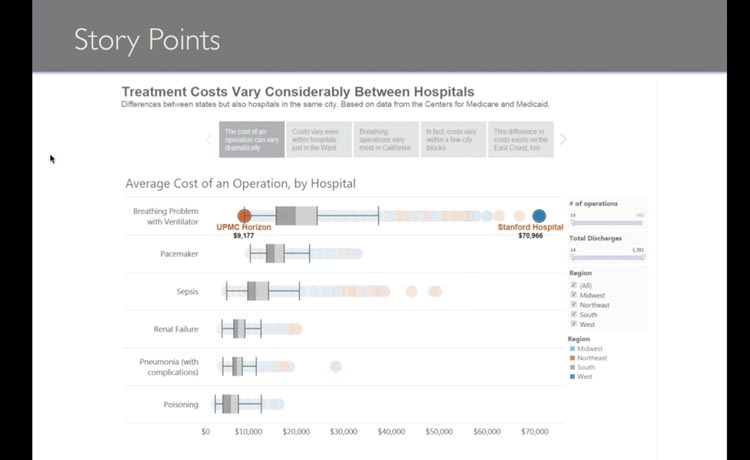The height and width of the screenshot is (460, 750).
Task: Click the Sepsis box plot box
Action: click(x=258, y=291)
